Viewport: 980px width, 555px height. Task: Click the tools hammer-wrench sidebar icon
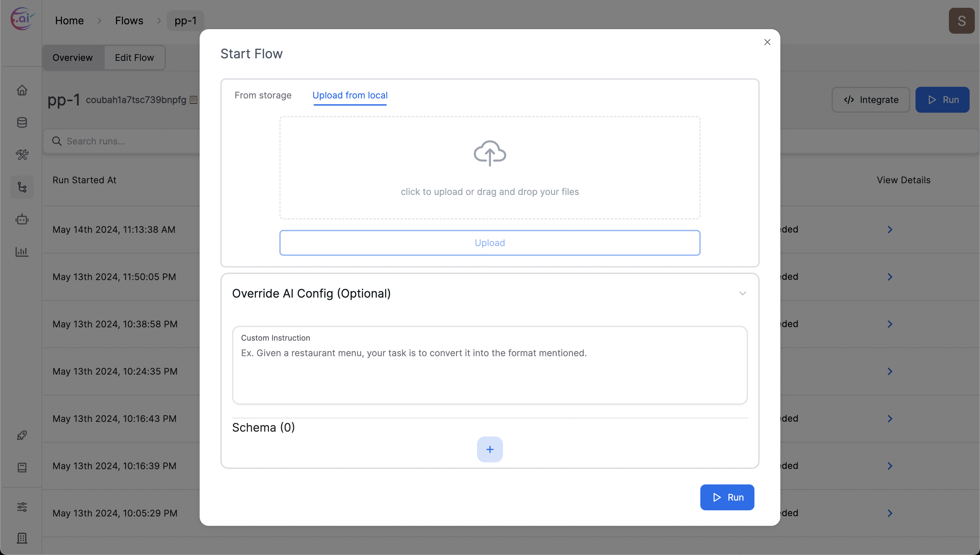pos(22,155)
